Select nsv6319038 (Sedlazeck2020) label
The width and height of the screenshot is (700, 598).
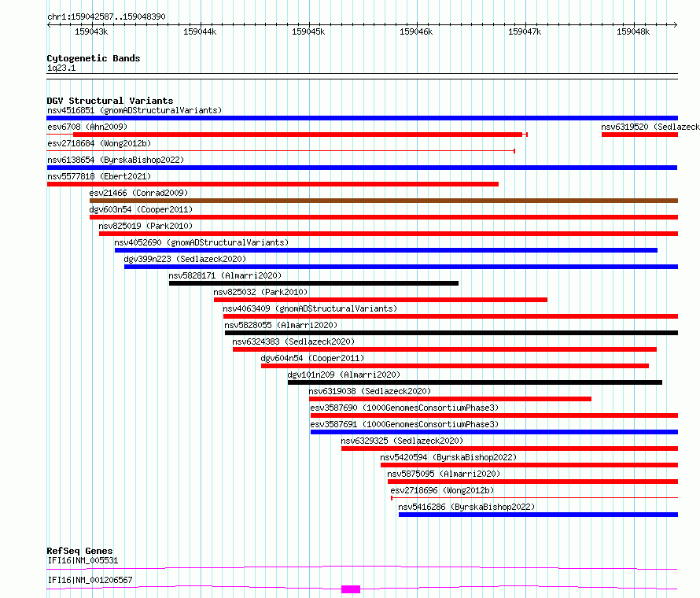(370, 391)
